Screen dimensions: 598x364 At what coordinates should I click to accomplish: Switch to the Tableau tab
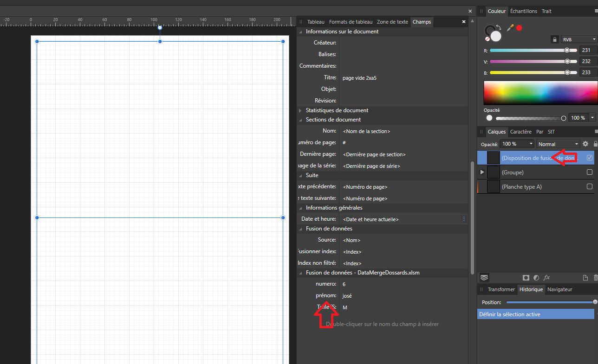316,22
